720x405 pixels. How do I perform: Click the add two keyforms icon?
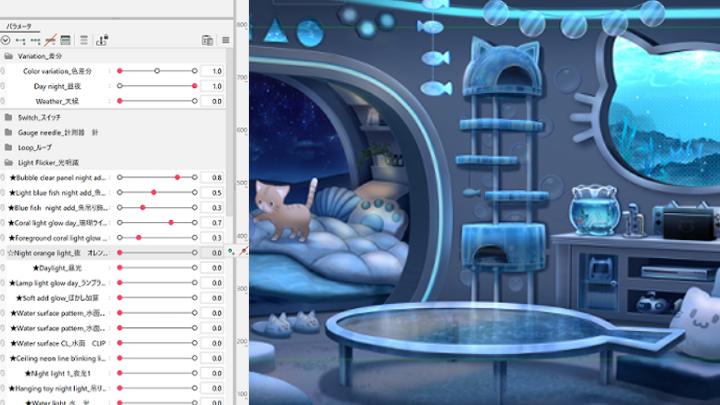pos(21,41)
